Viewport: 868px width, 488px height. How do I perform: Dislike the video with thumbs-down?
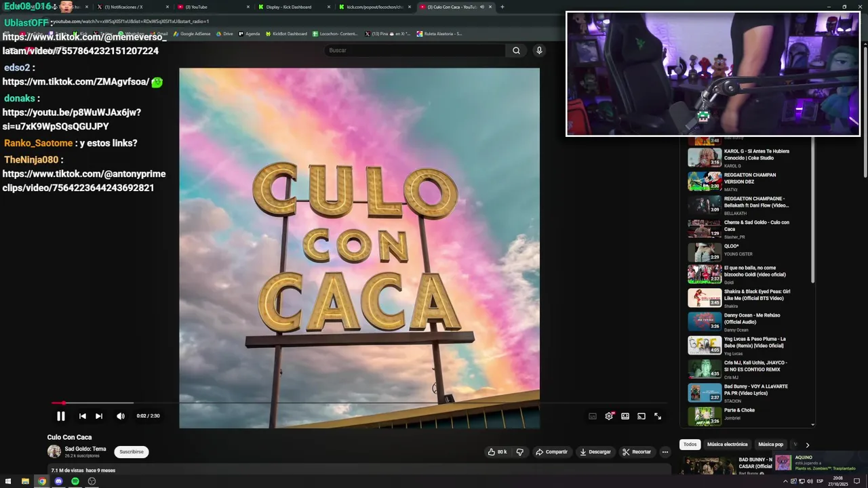click(x=520, y=452)
